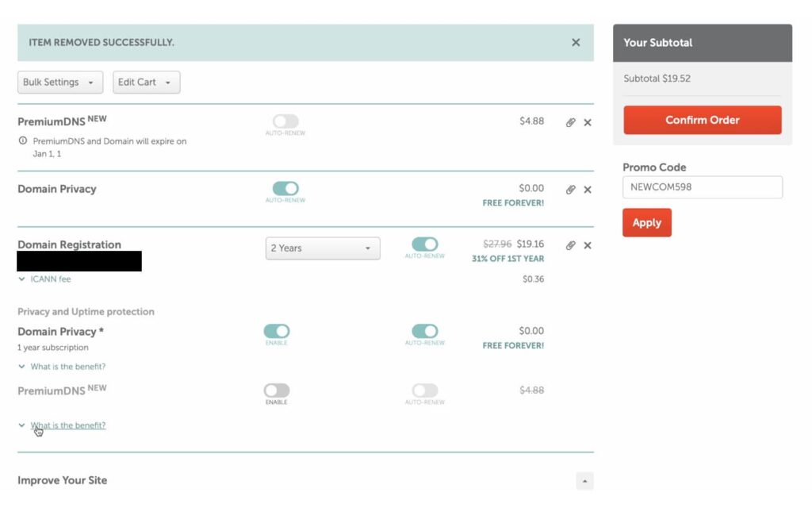Collapse the Improve Your Site section

[584, 481]
